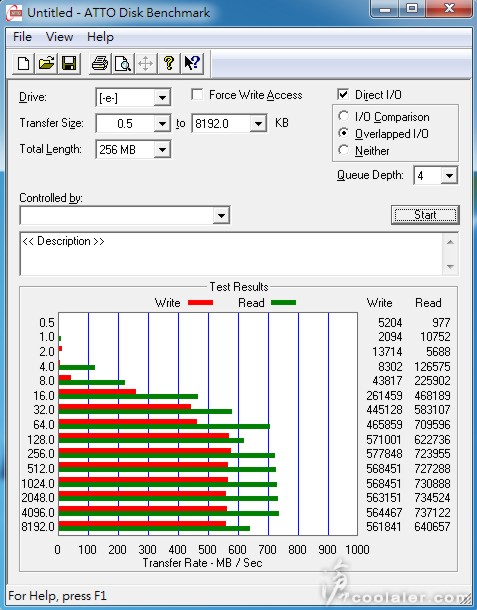Enable Force Write Access checkbox

click(197, 95)
